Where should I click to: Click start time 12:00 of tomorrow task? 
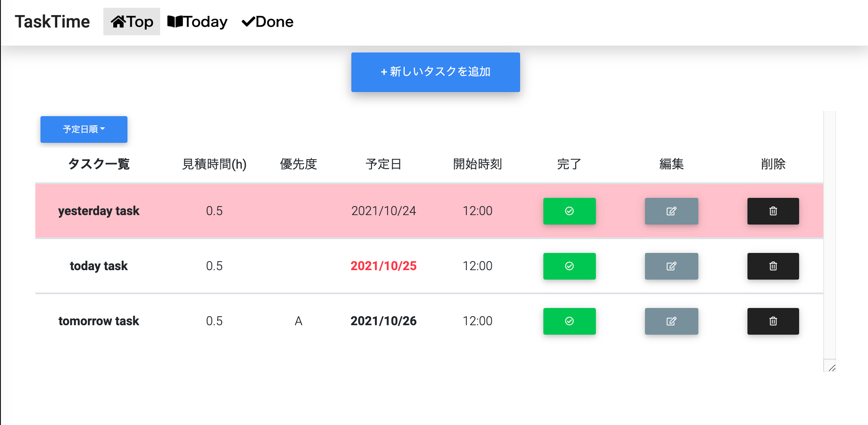(477, 321)
